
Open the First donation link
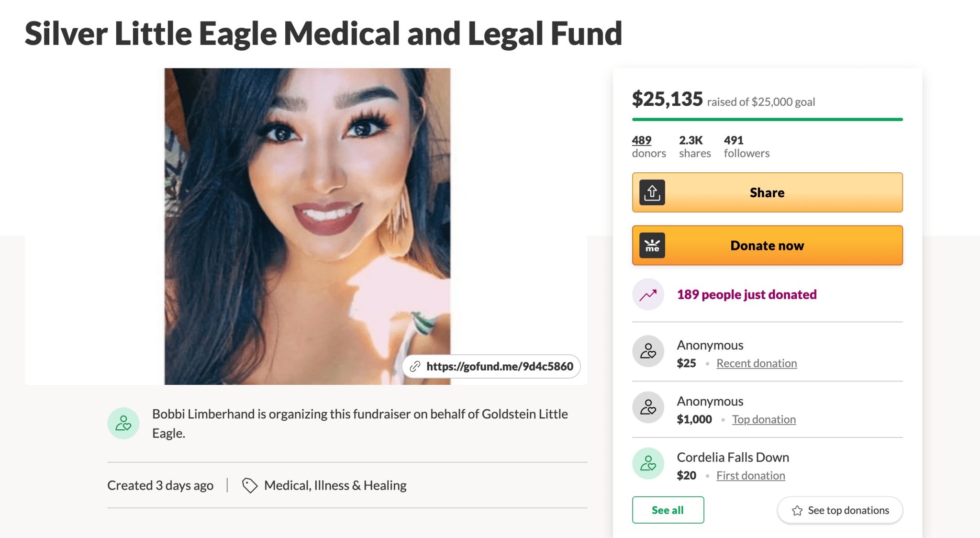pyautogui.click(x=750, y=475)
